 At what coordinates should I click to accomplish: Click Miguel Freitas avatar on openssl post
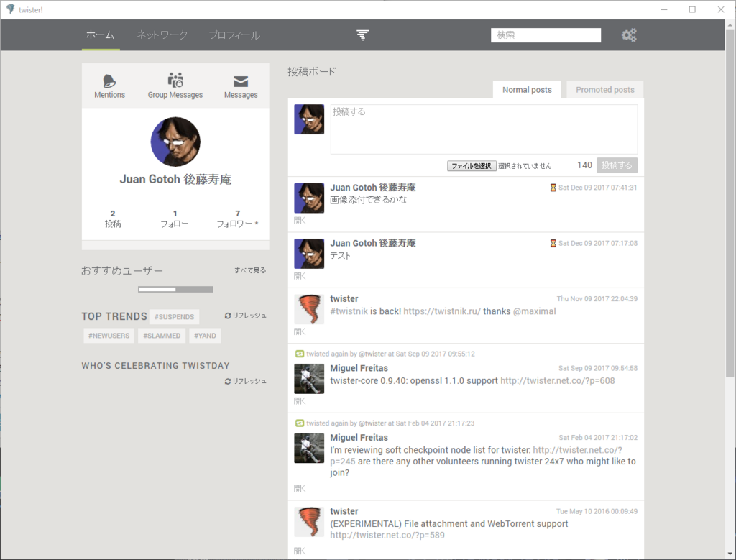coord(309,379)
